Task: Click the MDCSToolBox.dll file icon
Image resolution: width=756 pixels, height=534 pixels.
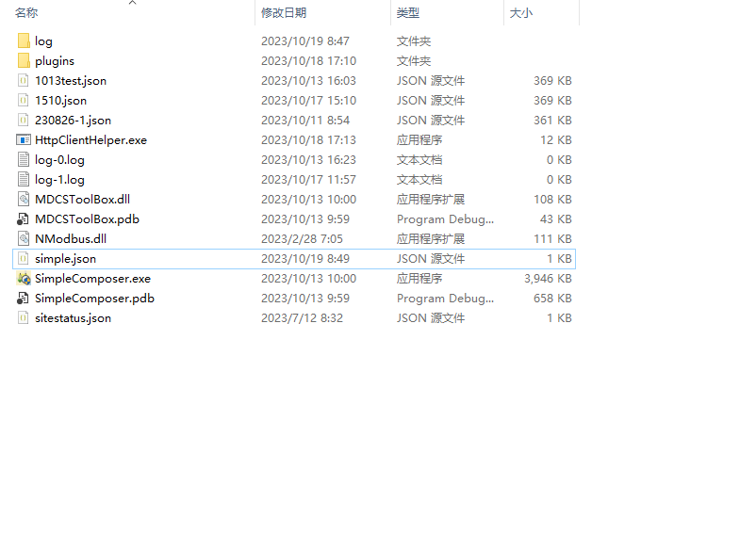Action: pyautogui.click(x=24, y=200)
